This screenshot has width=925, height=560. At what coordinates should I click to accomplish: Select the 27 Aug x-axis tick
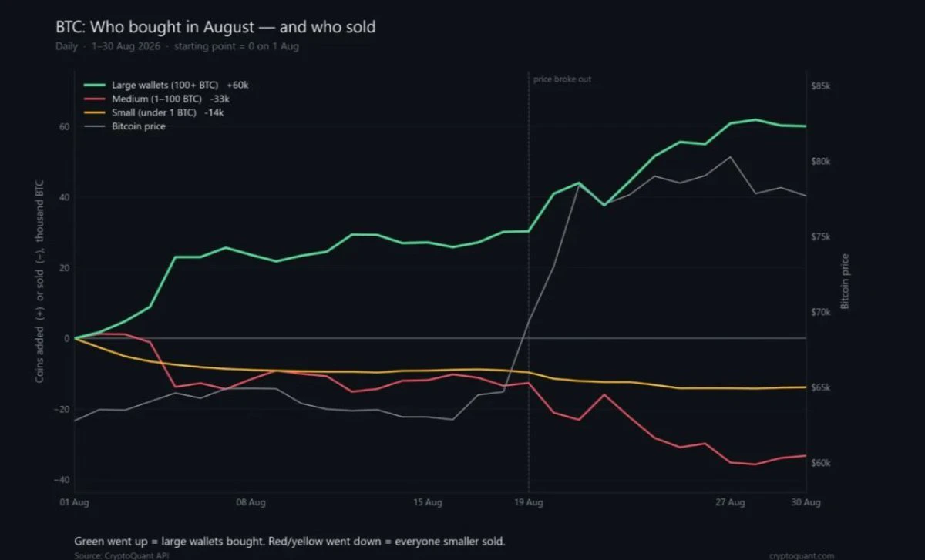pos(730,502)
